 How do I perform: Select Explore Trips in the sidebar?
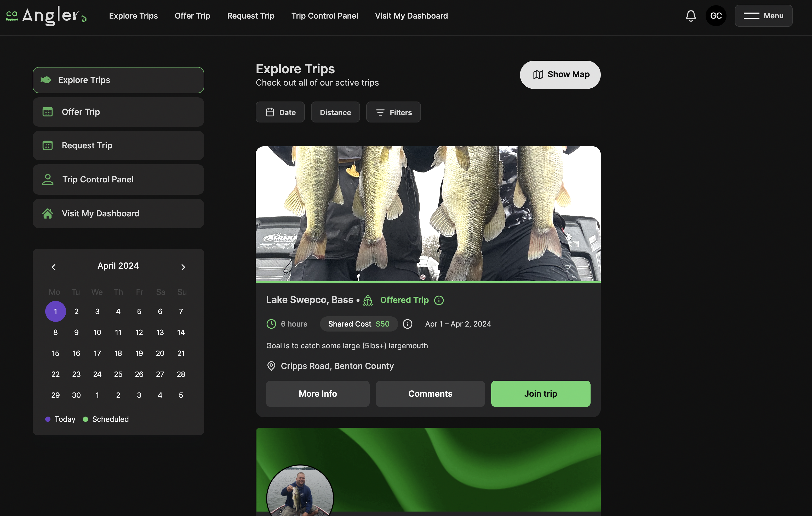[x=118, y=80]
